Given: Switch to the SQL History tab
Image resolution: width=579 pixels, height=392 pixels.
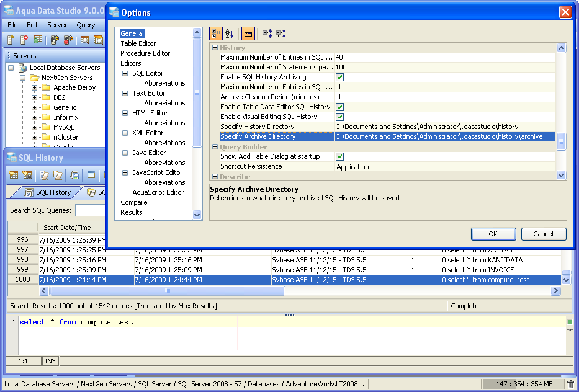Looking at the screenshot, I should 47,192.
